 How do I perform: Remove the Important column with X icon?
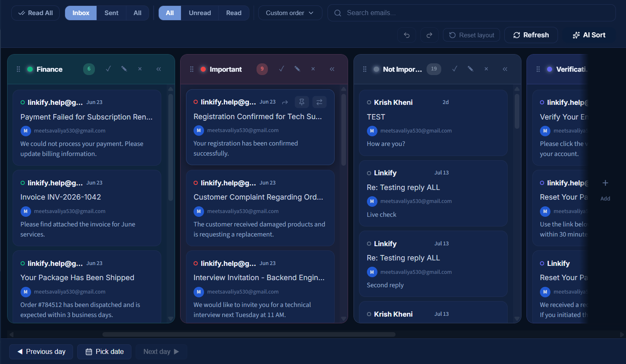313,69
